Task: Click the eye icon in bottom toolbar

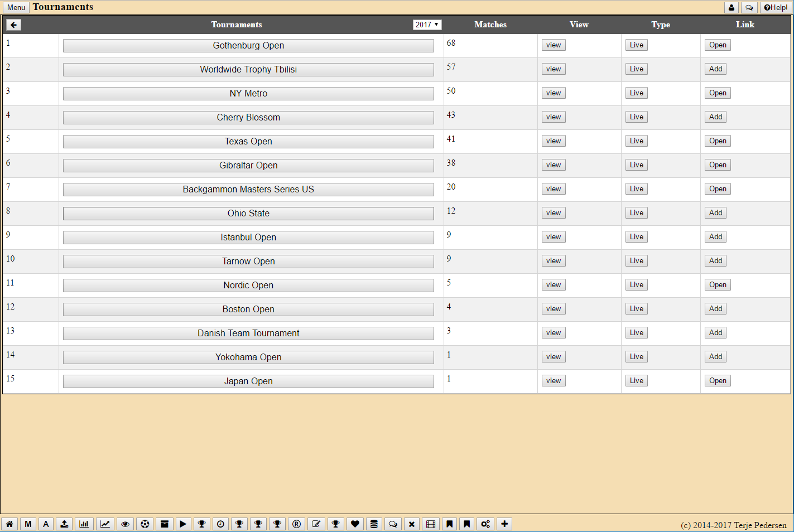Action: click(126, 524)
